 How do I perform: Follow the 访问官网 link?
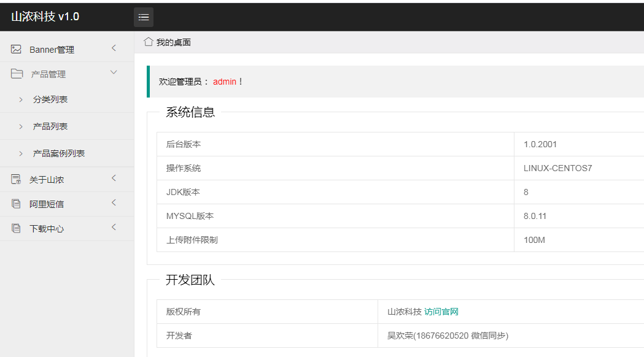click(x=441, y=312)
